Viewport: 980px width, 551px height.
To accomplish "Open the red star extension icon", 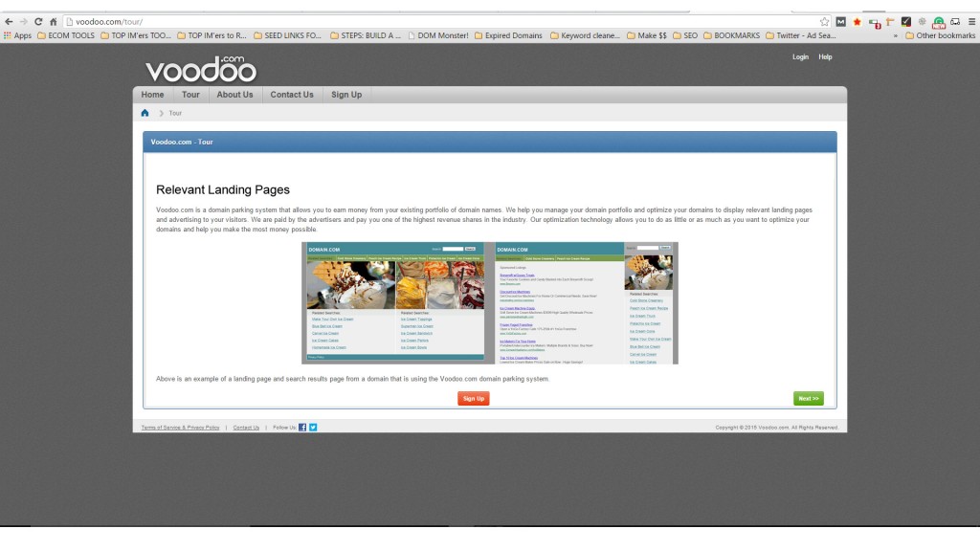I will click(x=857, y=22).
